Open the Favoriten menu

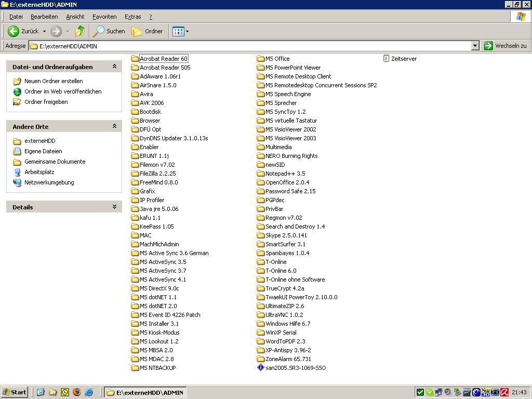tap(104, 17)
